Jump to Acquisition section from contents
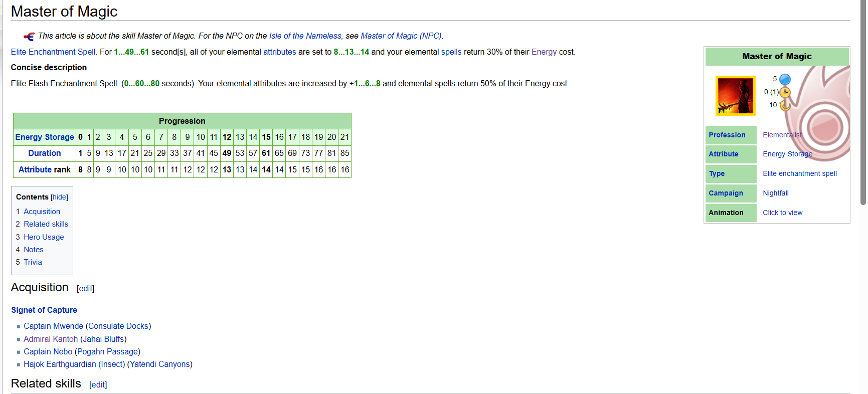Image resolution: width=868 pixels, height=394 pixels. 42,212
